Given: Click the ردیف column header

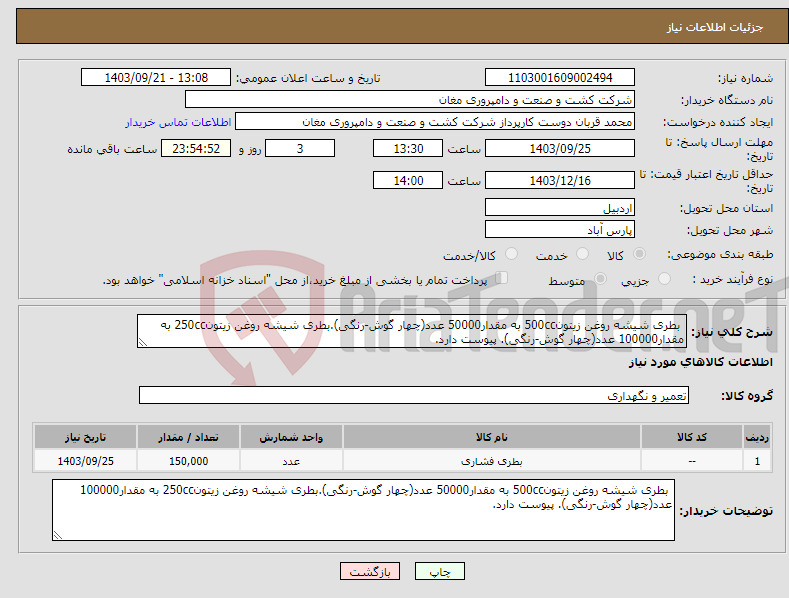Looking at the screenshot, I should click(x=757, y=437).
